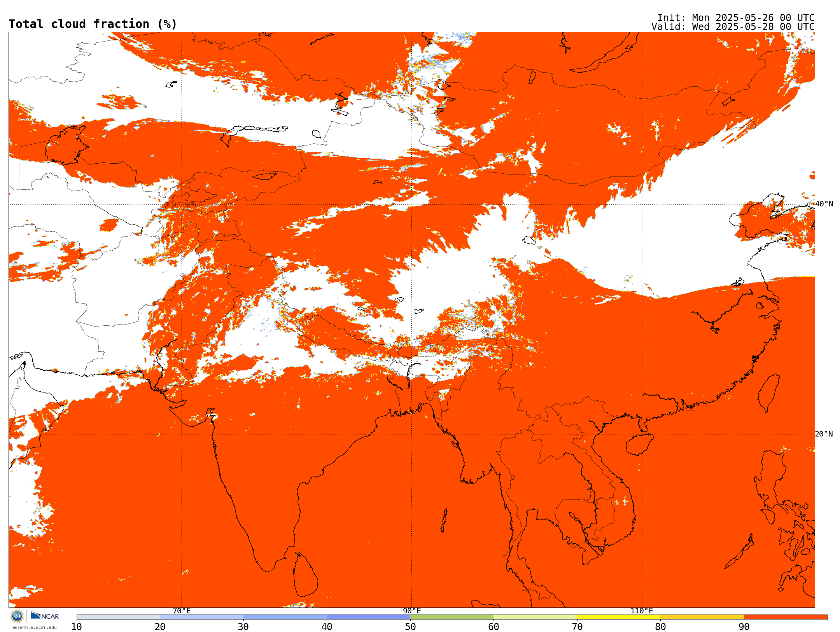Screen dimensions: 840x632
Task: Click Hainan island on the map
Action: (x=640, y=444)
